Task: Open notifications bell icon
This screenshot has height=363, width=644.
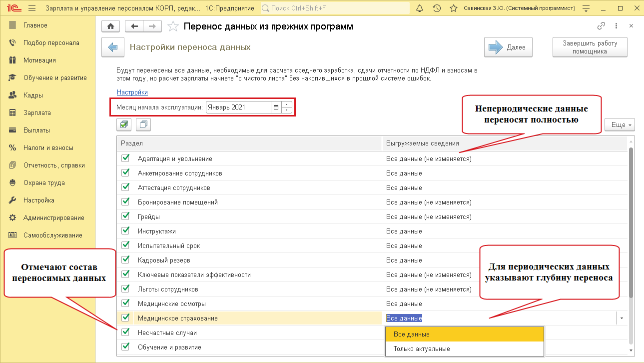Action: [x=420, y=8]
